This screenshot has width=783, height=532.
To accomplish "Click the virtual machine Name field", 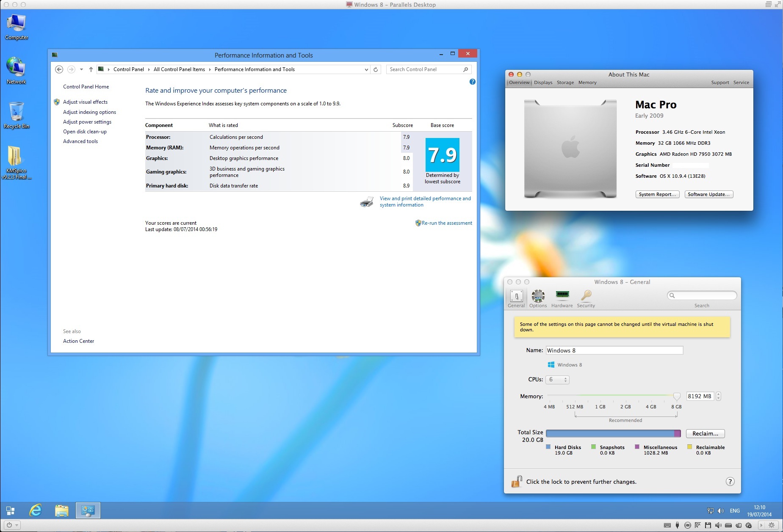I will point(614,350).
